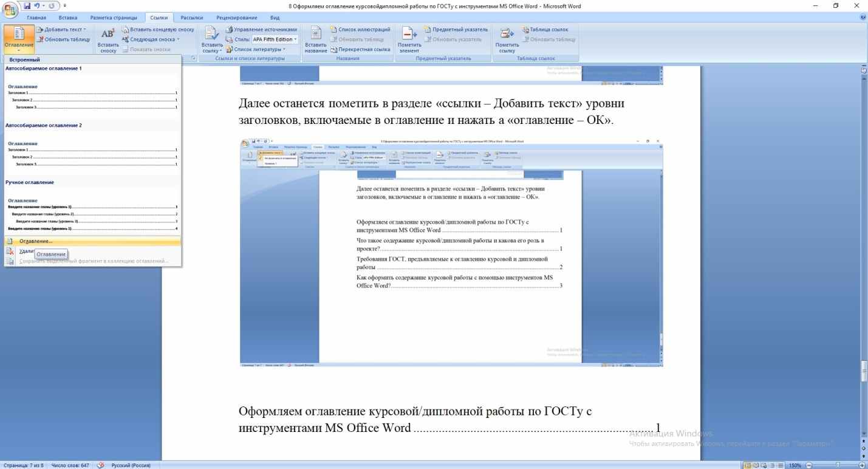Viewport: 868px width, 469px height.
Task: Click Удалить оглавление menu entry
Action: pos(92,251)
